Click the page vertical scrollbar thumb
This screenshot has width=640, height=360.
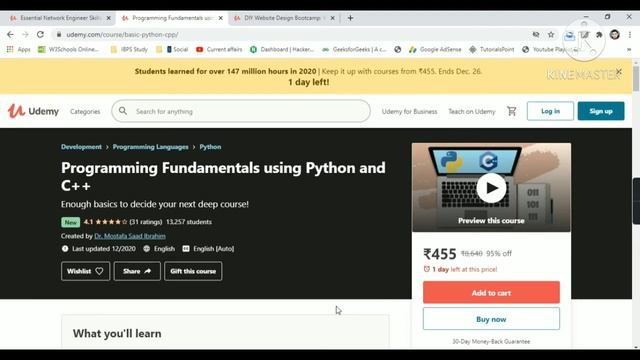point(636,78)
